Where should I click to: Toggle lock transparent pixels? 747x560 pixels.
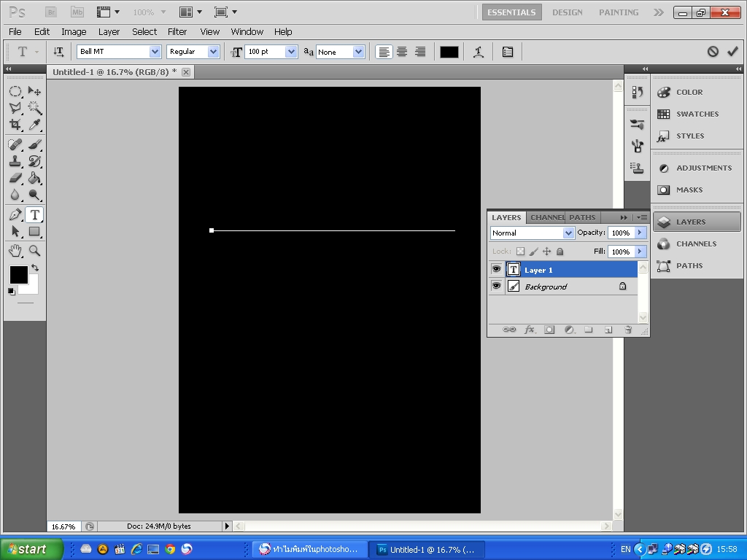click(x=521, y=252)
